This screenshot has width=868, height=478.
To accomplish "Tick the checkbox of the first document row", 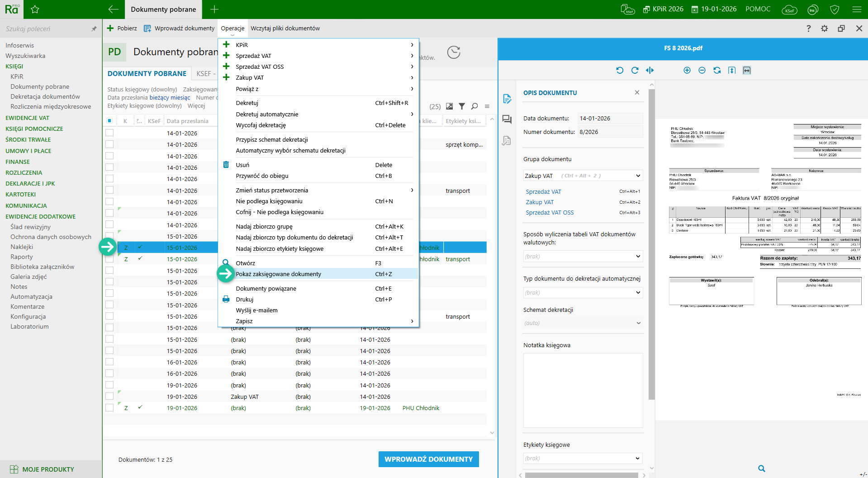I will [109, 133].
